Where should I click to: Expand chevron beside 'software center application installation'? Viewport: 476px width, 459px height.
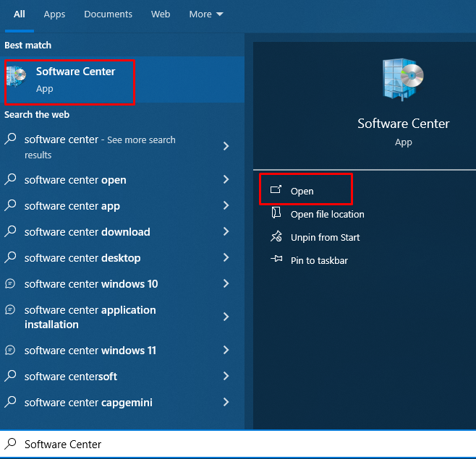coord(226,317)
